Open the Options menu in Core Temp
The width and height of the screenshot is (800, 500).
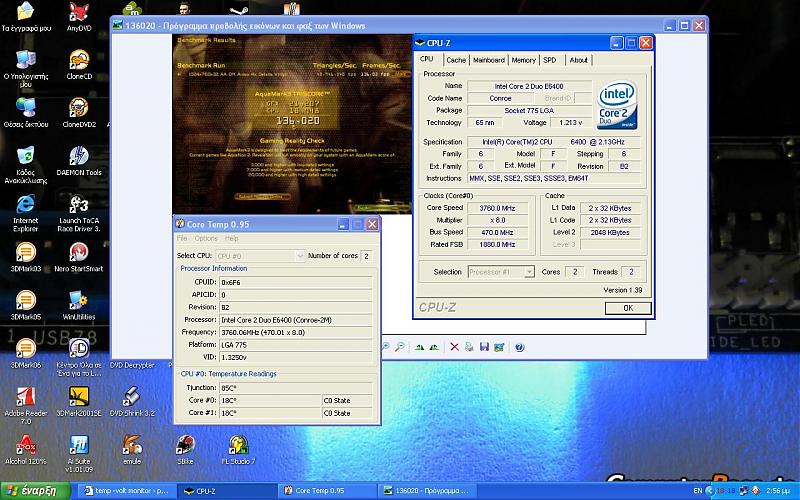[x=206, y=239]
